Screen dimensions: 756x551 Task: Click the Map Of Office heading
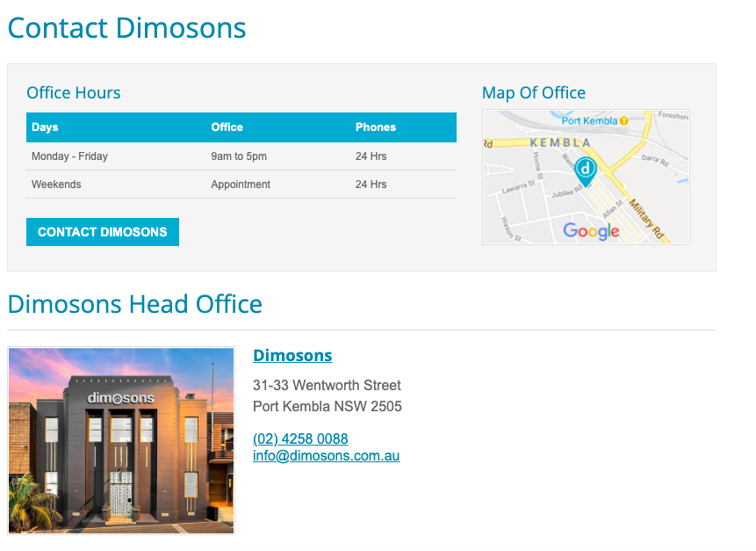(x=534, y=92)
